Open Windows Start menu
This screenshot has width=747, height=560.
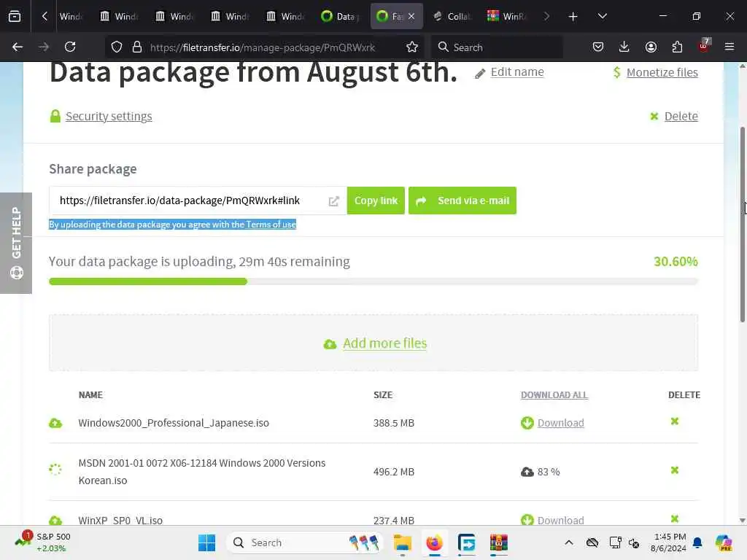(x=206, y=542)
